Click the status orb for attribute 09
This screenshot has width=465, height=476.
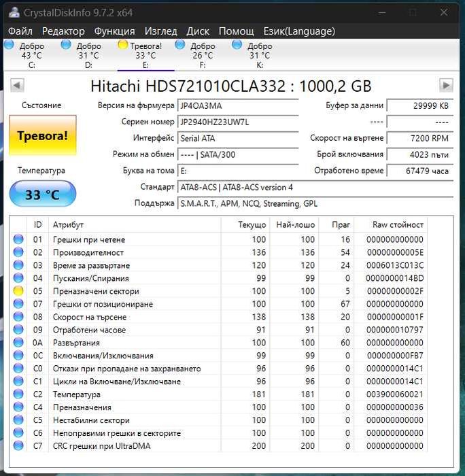click(18, 329)
